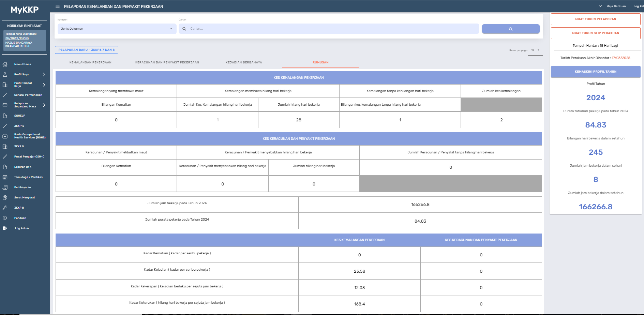Screen dimensions: 644x315
Task: Expand the Profil Tempat Kerja chevron
Action: pos(44,85)
